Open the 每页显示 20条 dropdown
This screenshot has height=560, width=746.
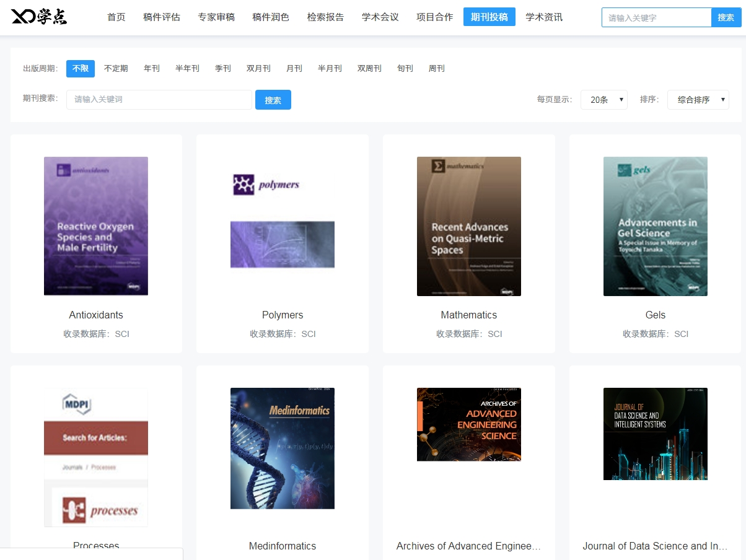click(x=604, y=100)
